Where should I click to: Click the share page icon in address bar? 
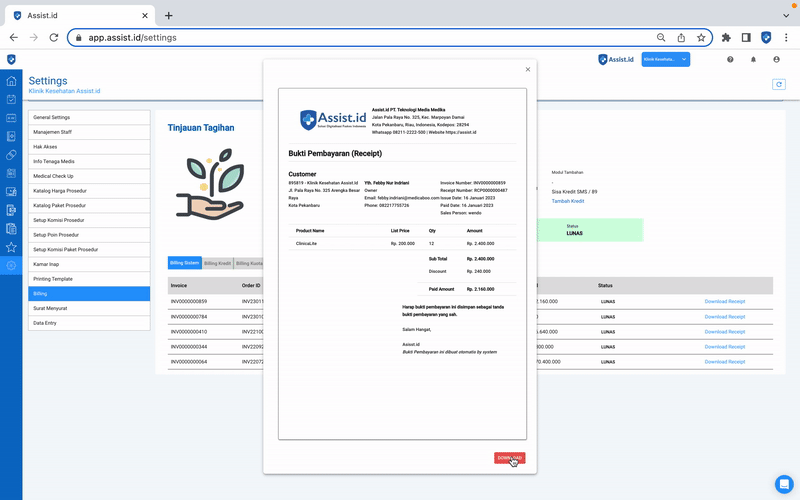[681, 37]
